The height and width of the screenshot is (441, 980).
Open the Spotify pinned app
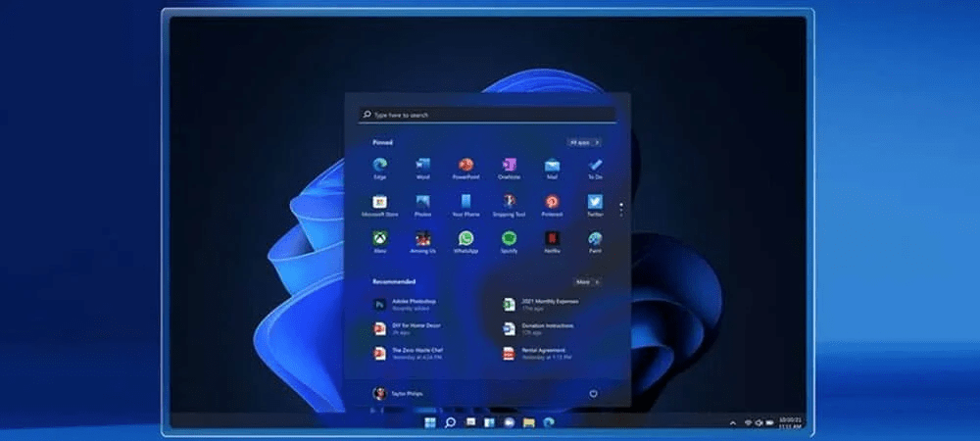[510, 242]
